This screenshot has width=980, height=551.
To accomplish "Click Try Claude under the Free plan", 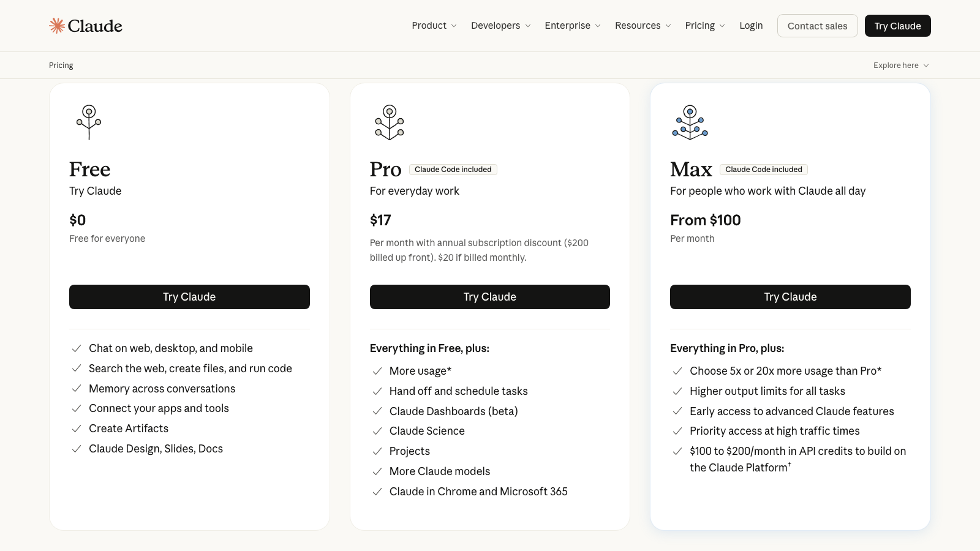I will 189,297.
